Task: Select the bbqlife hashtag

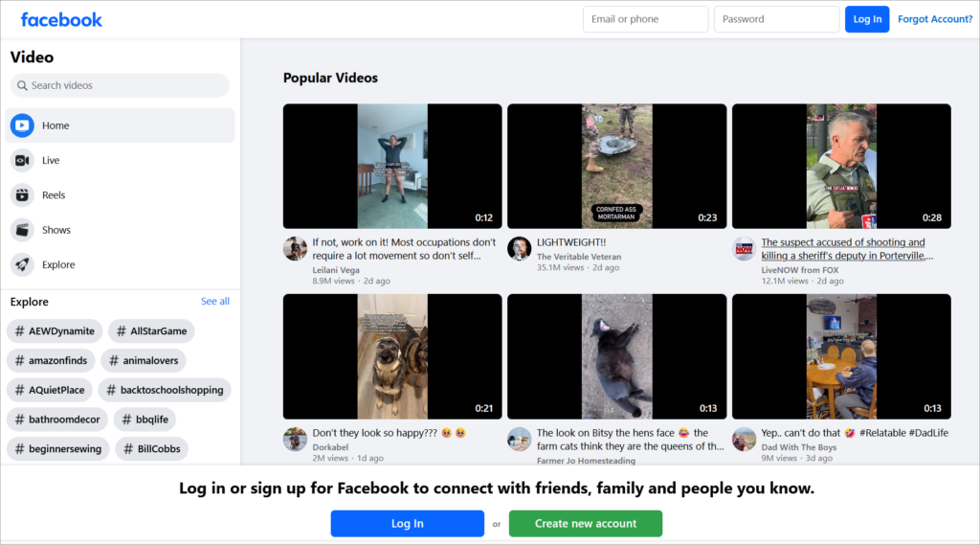Action: click(x=145, y=420)
